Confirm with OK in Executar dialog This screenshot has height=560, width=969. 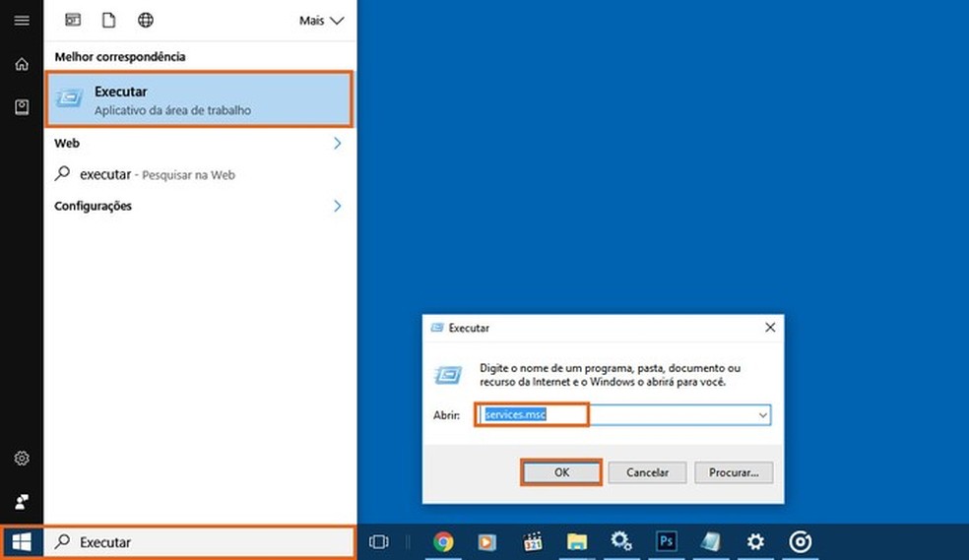(x=561, y=472)
